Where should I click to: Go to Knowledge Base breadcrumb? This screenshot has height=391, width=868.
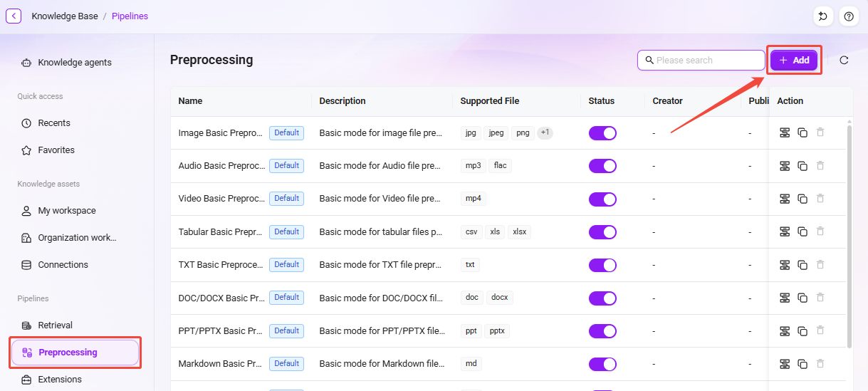pos(65,16)
